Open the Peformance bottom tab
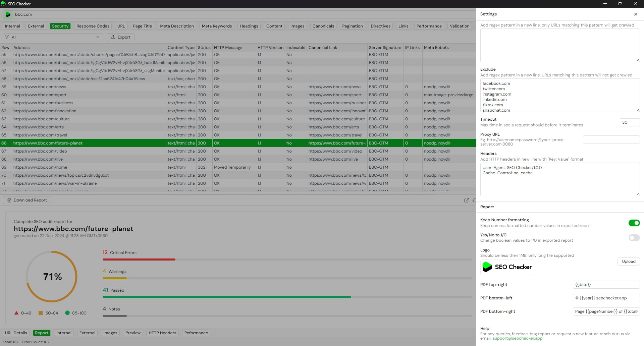 (x=196, y=333)
